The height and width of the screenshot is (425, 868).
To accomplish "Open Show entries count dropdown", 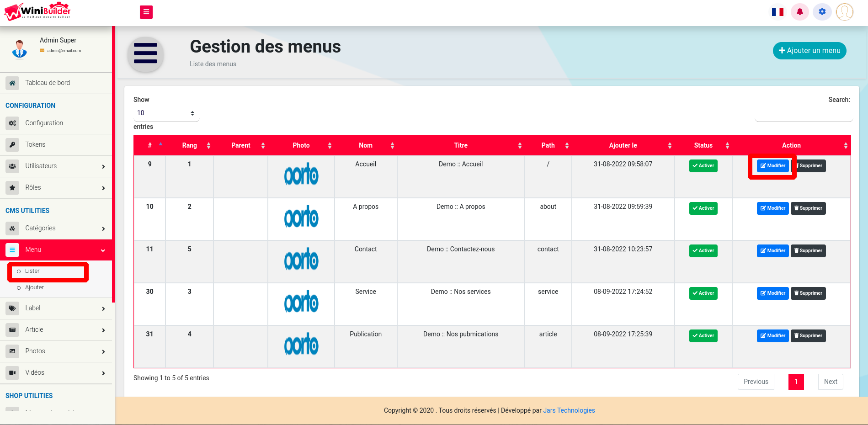I will click(166, 113).
